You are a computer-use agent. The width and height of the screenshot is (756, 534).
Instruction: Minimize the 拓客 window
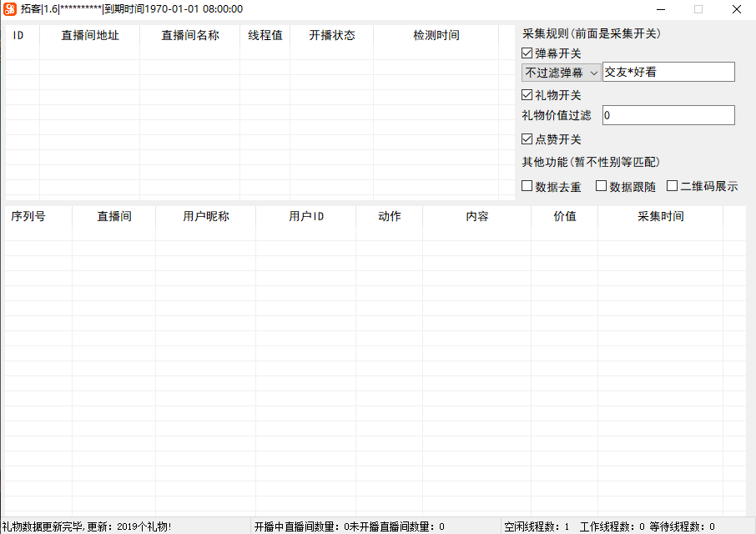(660, 9)
